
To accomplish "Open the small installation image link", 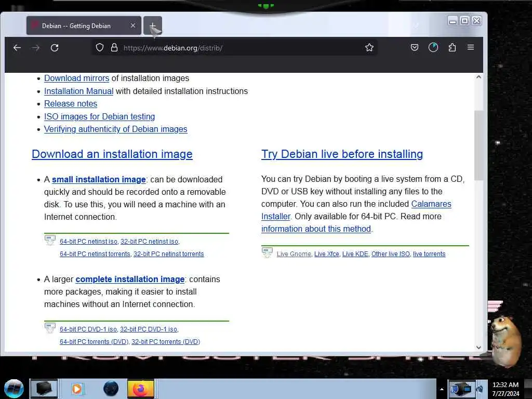I will click(99, 179).
